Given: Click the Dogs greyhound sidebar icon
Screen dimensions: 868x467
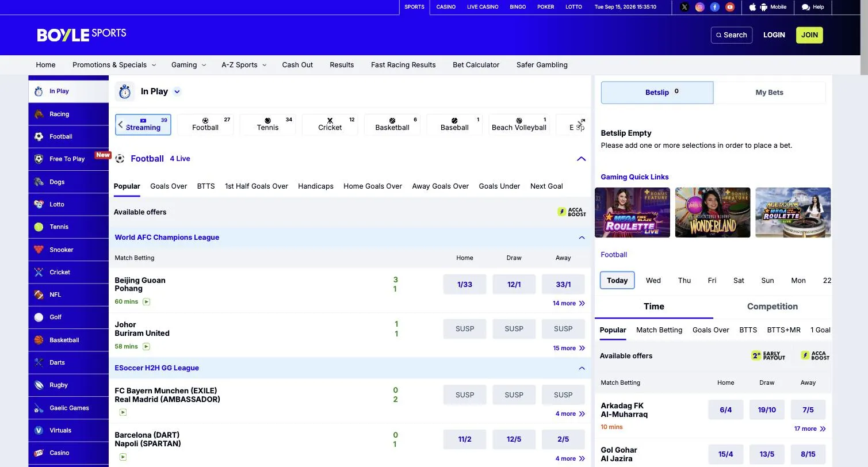Looking at the screenshot, I should click(x=39, y=182).
